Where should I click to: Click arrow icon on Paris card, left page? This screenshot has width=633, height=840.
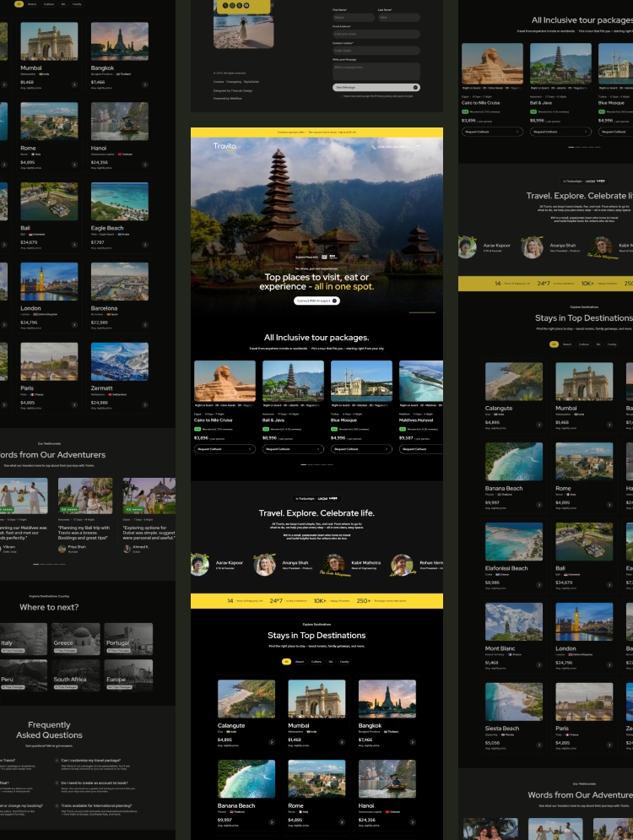74,404
